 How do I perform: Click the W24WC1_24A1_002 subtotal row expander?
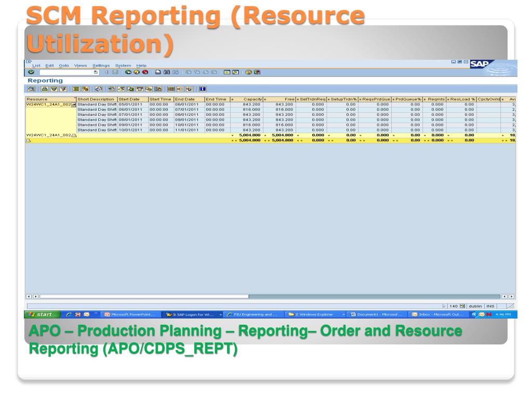click(x=74, y=136)
